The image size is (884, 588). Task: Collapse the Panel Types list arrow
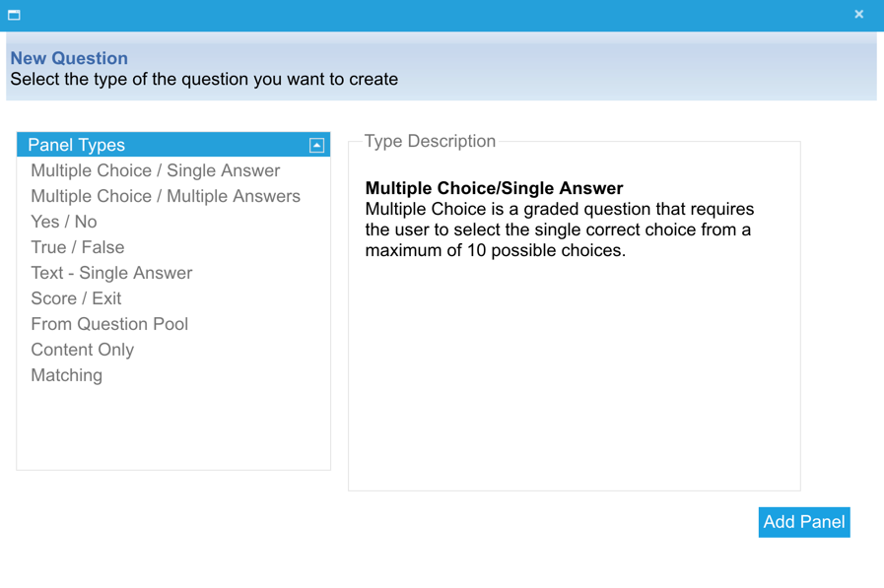point(316,146)
